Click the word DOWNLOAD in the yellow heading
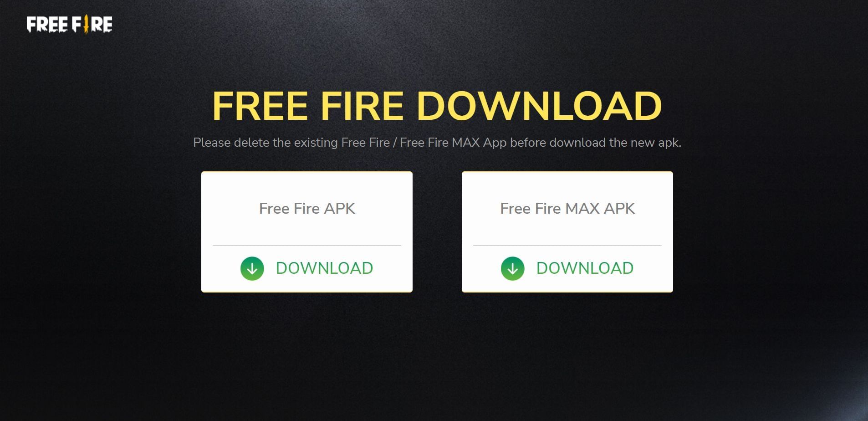 [539, 106]
